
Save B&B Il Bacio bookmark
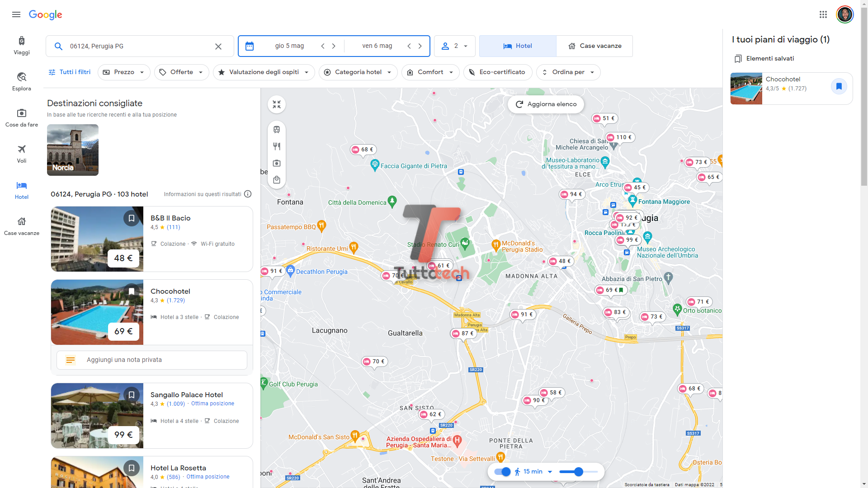pos(132,218)
